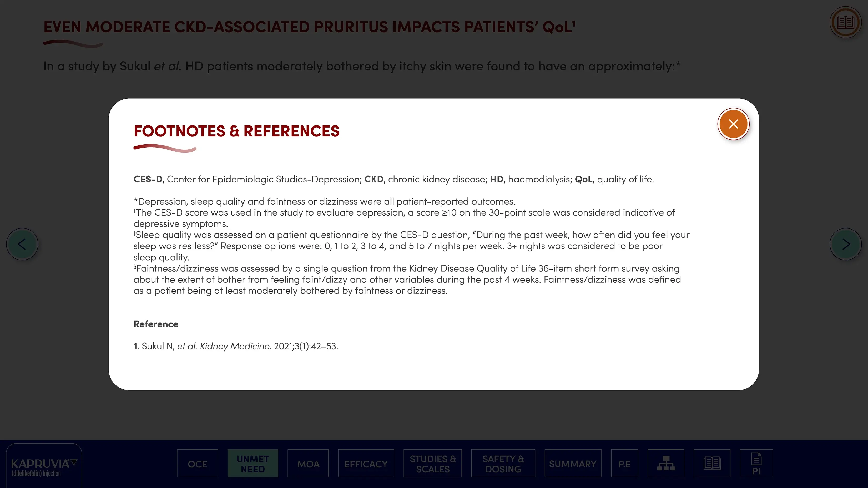Click the Sukul N Kidney Medicine reference
868x488 pixels.
(x=236, y=346)
